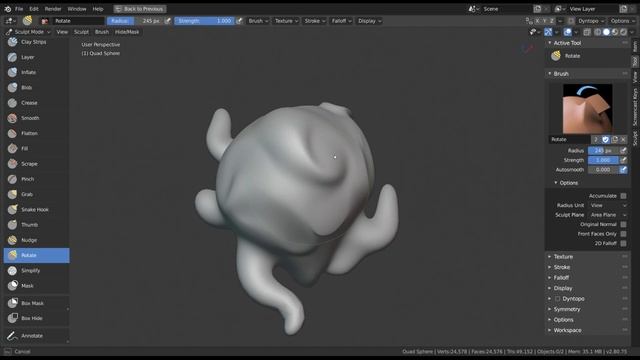
Task: Open the Window menu
Action: 77,9
